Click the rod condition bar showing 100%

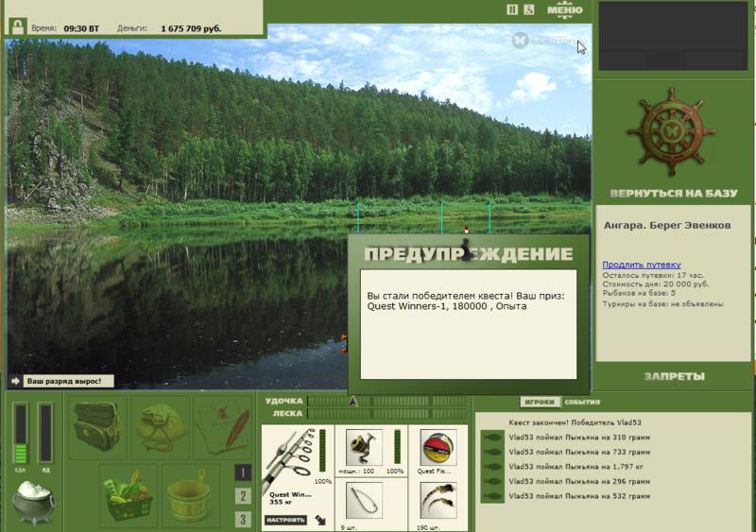[x=322, y=451]
